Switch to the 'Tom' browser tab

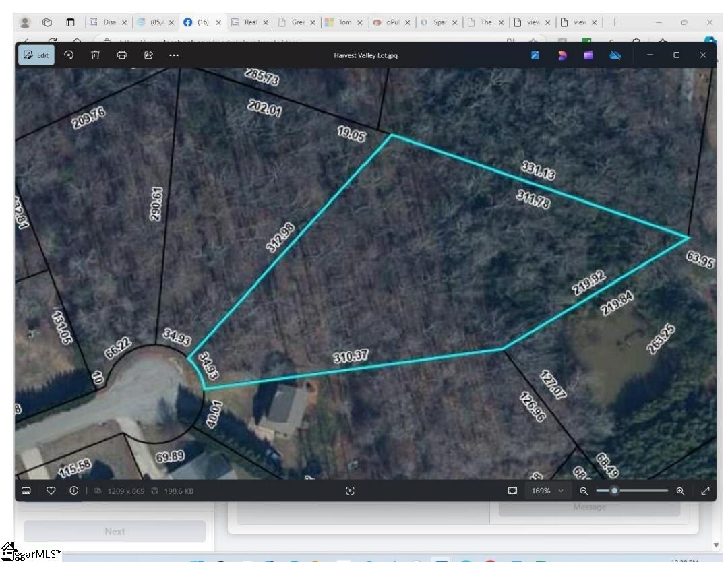[x=344, y=22]
